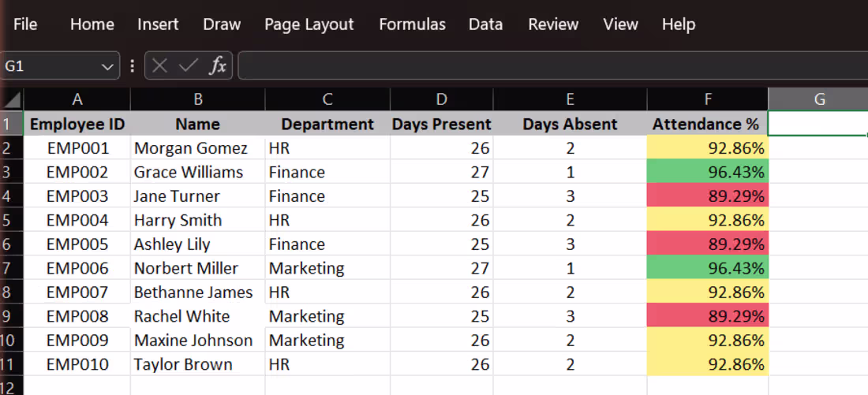Switch to the Draw tab
The height and width of the screenshot is (395, 868).
tap(222, 24)
